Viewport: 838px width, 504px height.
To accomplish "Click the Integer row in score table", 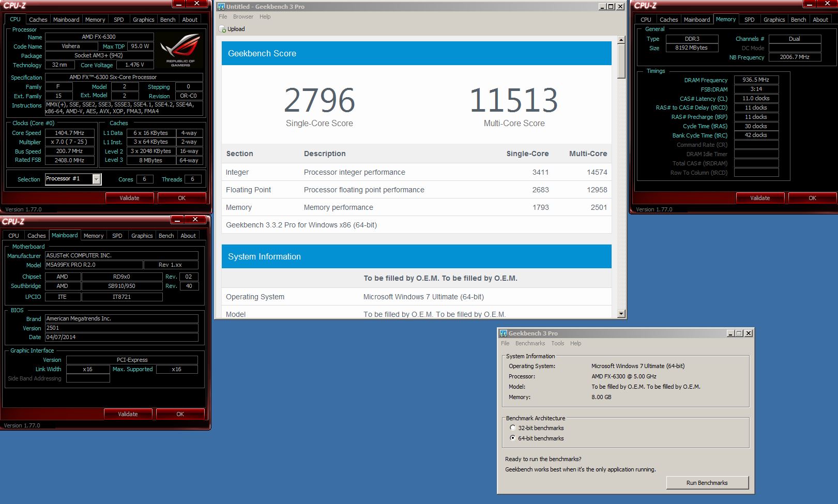I will click(x=417, y=172).
